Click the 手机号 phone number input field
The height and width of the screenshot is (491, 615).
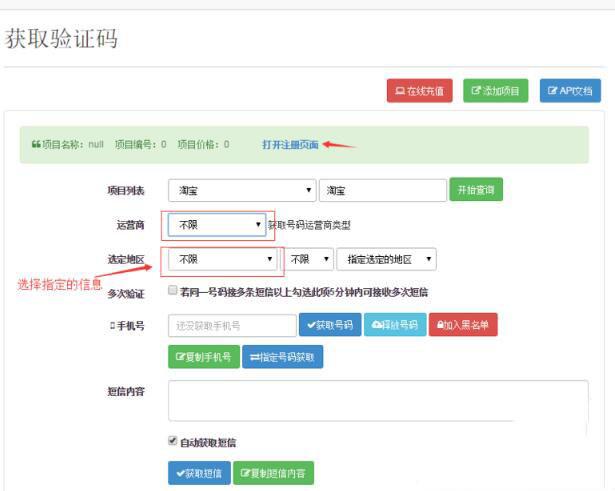(232, 326)
